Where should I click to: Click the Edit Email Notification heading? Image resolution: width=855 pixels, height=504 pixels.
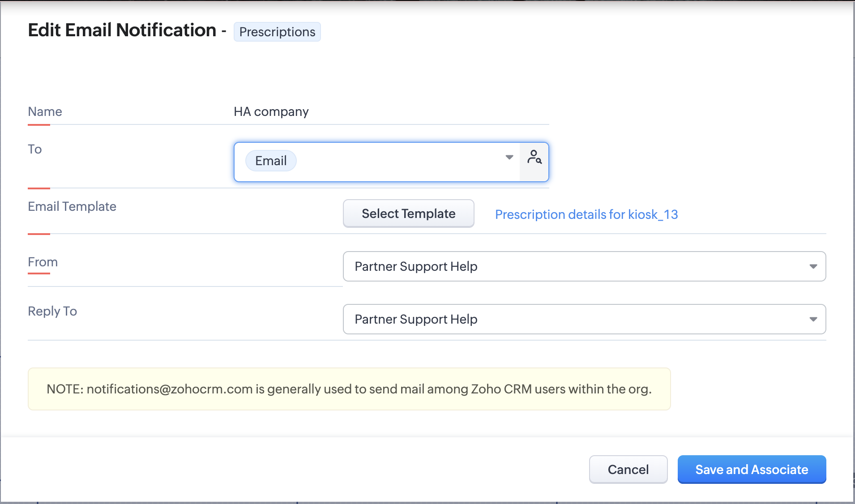122,30
